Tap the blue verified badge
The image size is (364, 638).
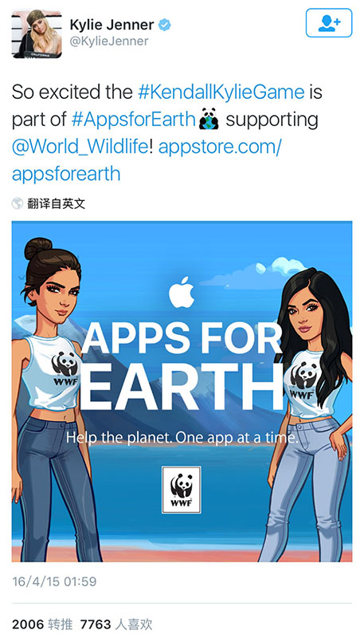pyautogui.click(x=165, y=25)
